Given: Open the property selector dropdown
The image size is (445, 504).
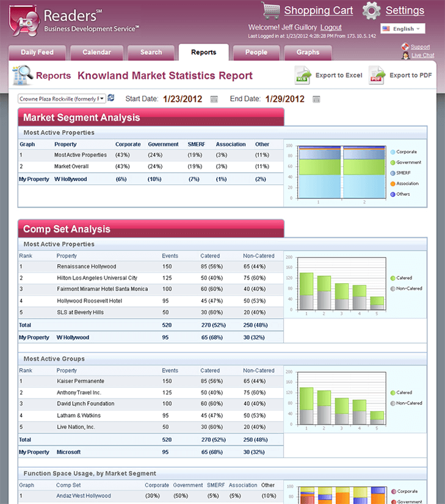Looking at the screenshot, I should click(62, 99).
